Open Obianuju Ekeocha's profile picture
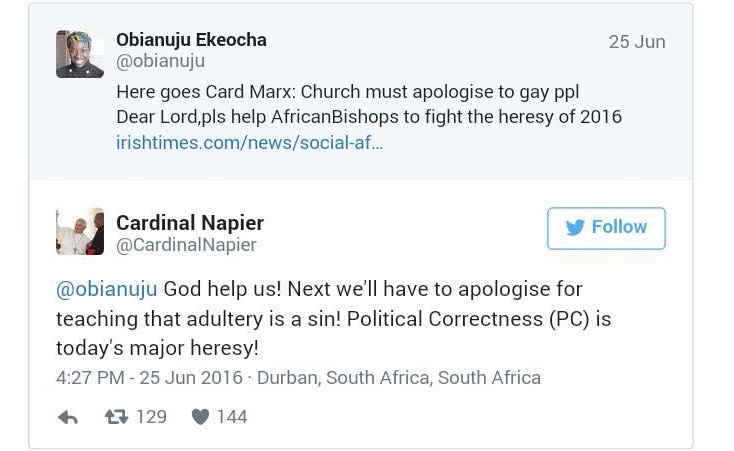The width and height of the screenshot is (734, 451). (x=80, y=54)
